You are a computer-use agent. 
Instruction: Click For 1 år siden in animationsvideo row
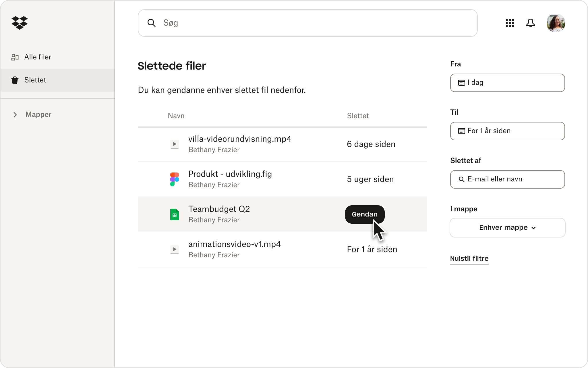[372, 249]
